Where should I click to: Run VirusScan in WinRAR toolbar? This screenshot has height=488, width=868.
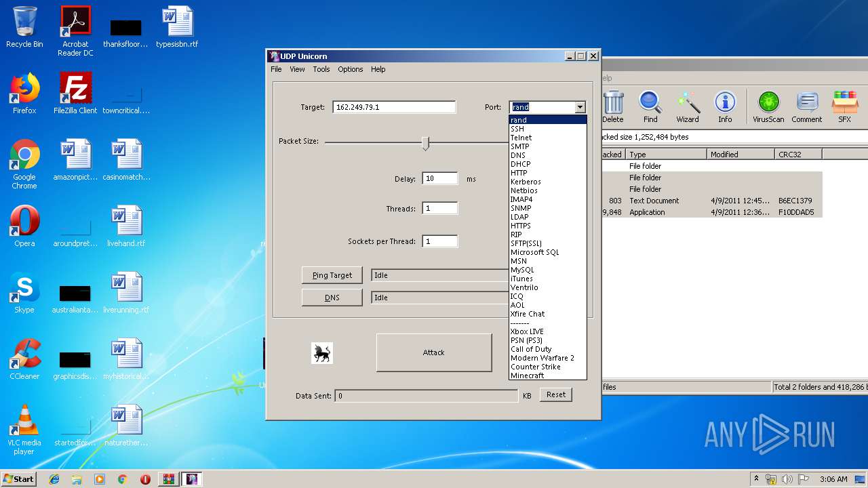click(768, 107)
